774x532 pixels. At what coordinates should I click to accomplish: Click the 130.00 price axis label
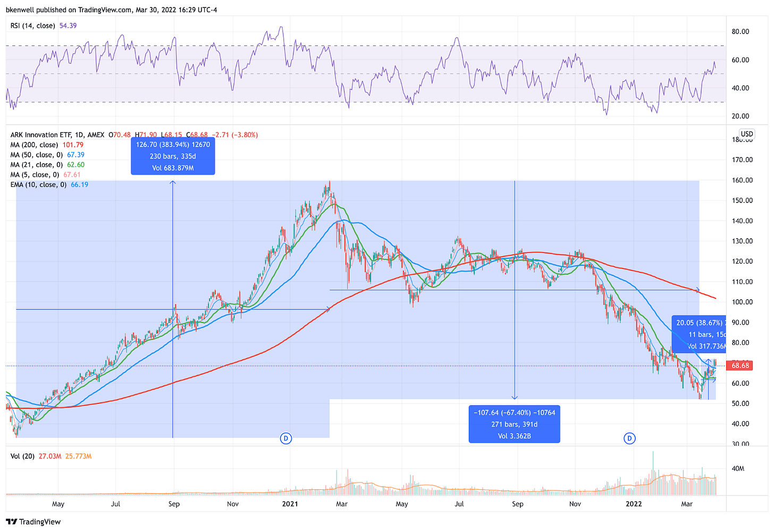[x=742, y=241]
